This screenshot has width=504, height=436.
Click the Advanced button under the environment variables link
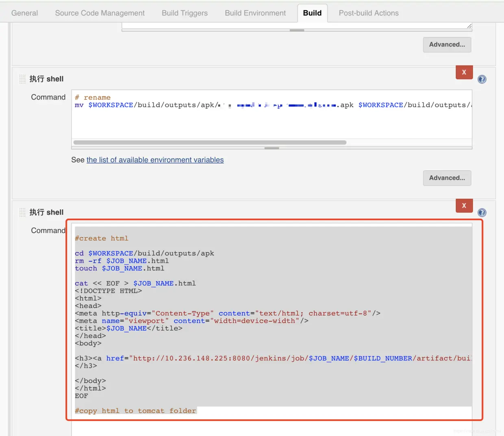click(x=447, y=178)
